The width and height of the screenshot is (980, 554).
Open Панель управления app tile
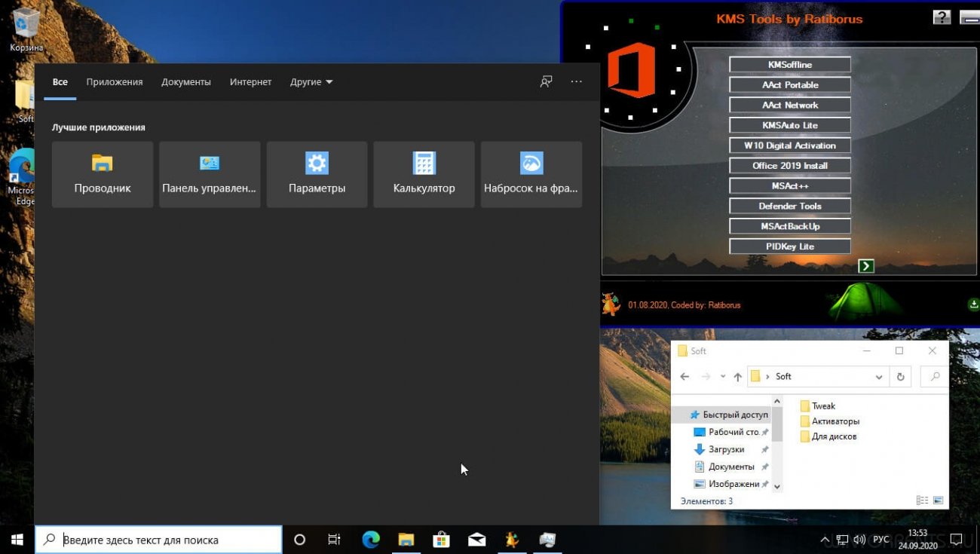(210, 174)
